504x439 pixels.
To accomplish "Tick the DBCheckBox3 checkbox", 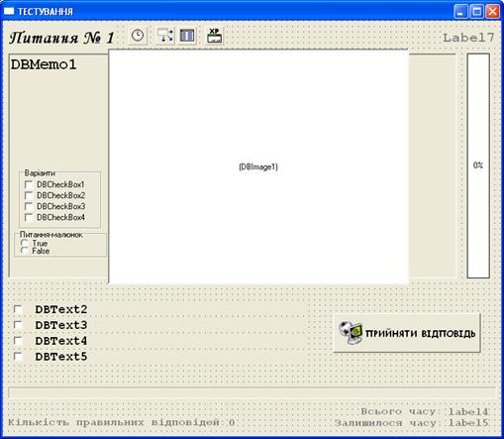I will pos(29,206).
